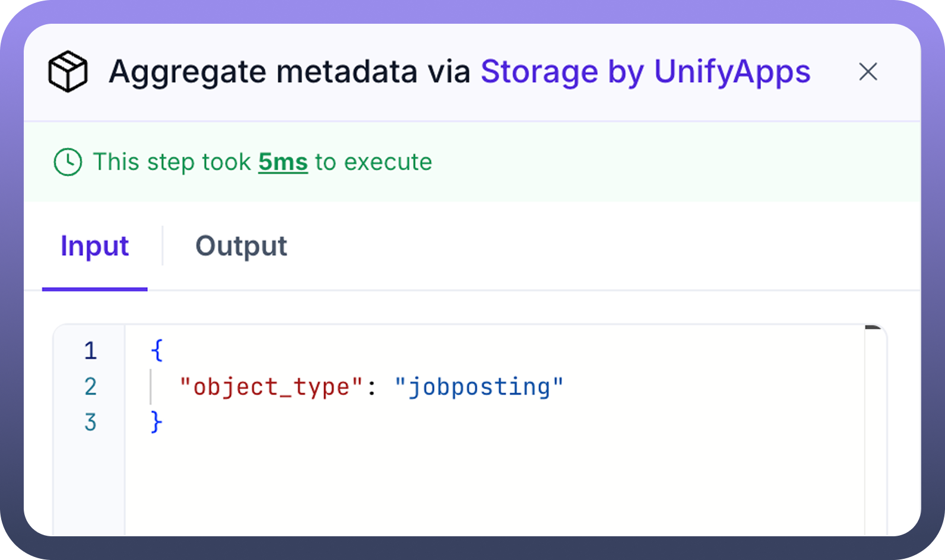Viewport: 945px width, 560px height.
Task: Click the clock icon in the execution banner
Action: click(x=68, y=162)
